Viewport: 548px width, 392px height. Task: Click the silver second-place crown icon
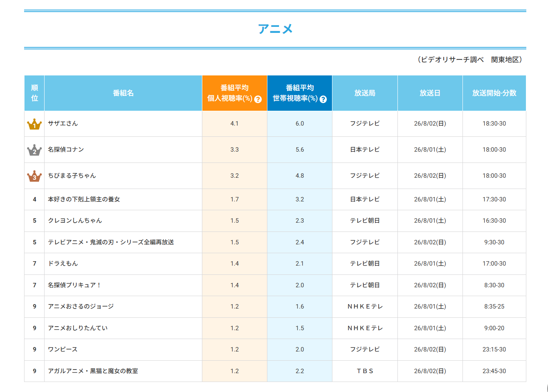(35, 150)
